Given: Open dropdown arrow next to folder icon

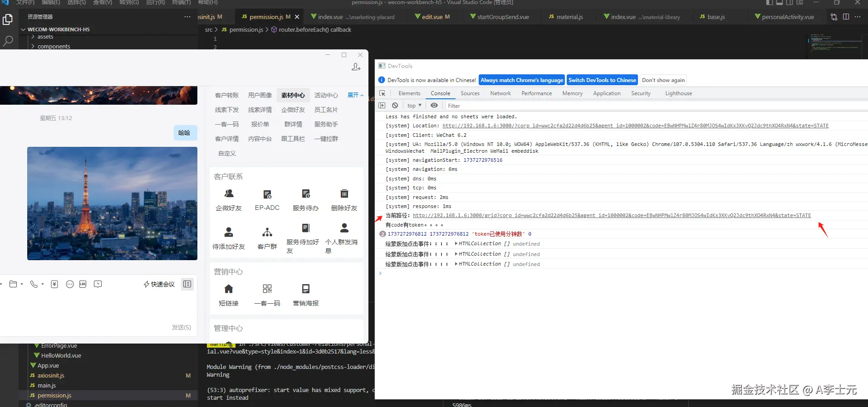Looking at the screenshot, I should 21,284.
